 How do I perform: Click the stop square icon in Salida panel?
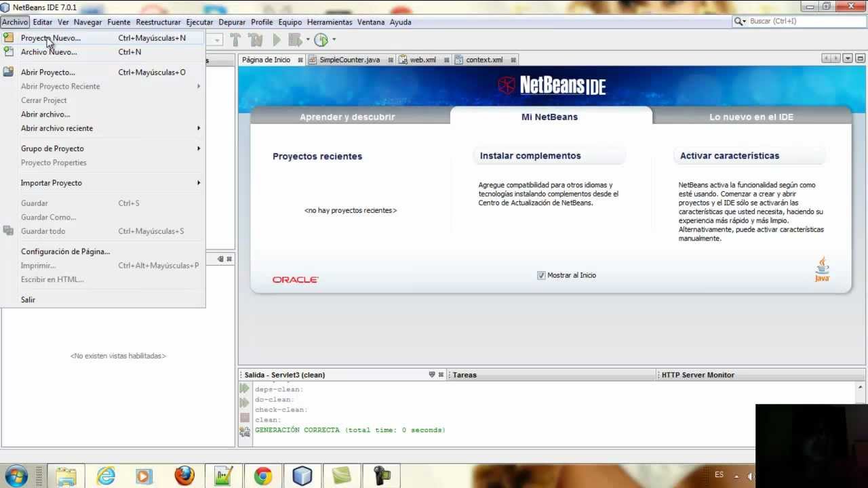click(245, 418)
